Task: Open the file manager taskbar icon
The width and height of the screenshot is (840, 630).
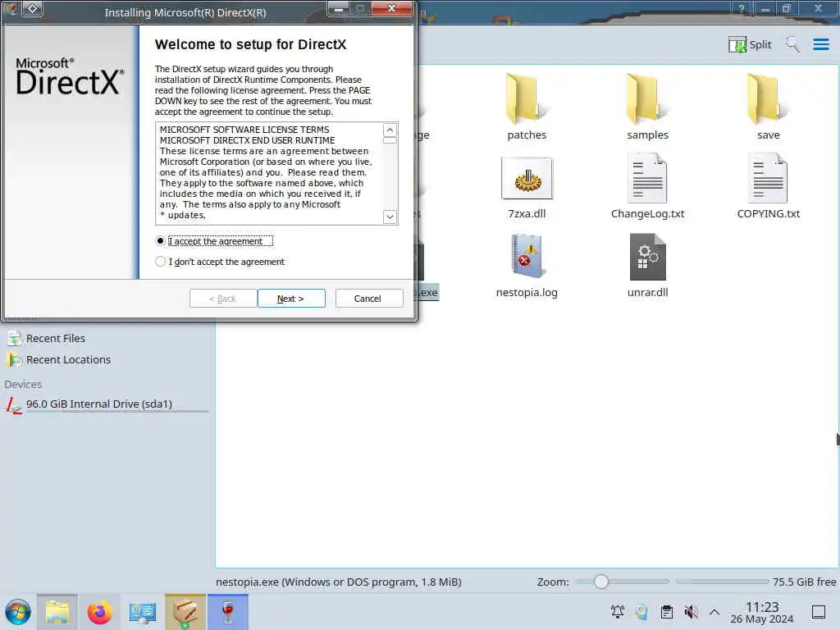Action: coord(57,612)
